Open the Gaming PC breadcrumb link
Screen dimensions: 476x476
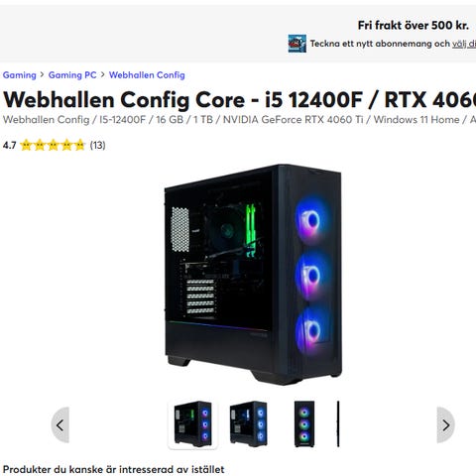pos(72,75)
